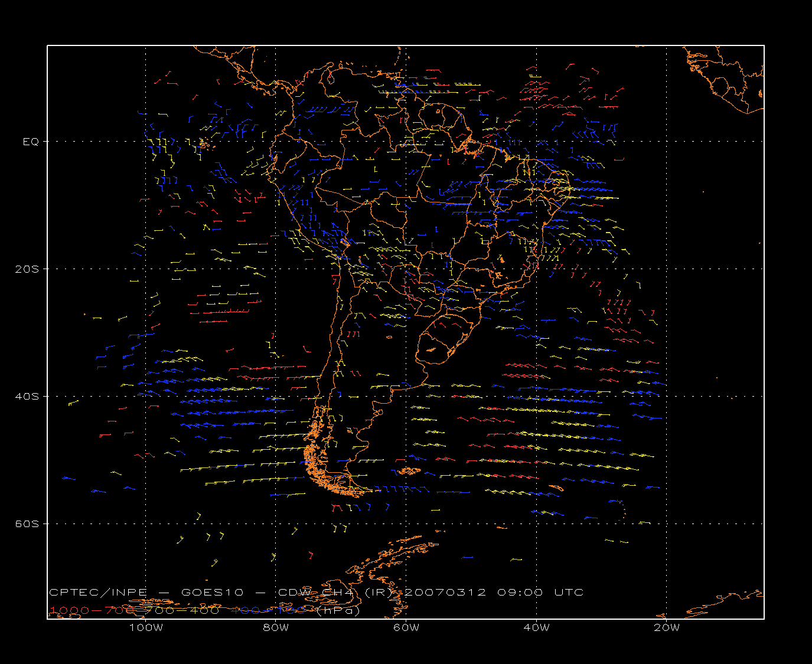This screenshot has width=812, height=664.
Task: Click the 60S latitude label
Action: coord(27,524)
